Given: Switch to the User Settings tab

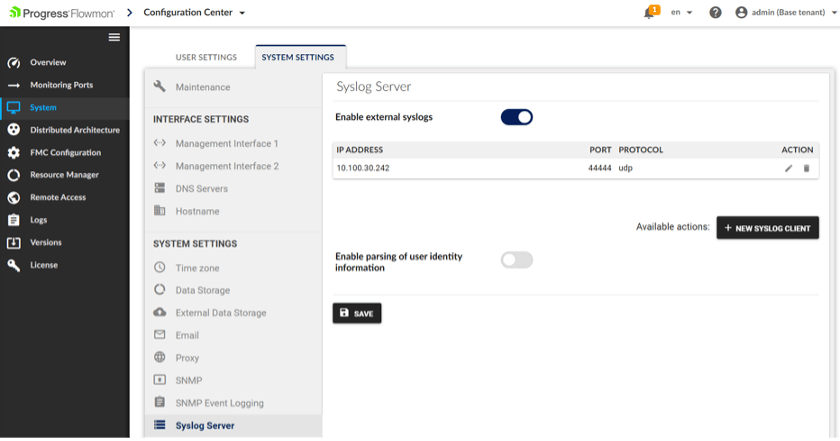Looking at the screenshot, I should (206, 57).
